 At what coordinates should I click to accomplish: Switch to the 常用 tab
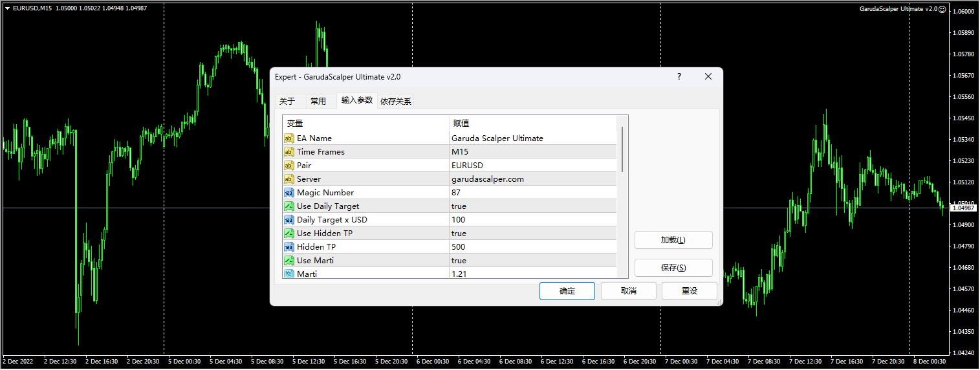pyautogui.click(x=318, y=101)
